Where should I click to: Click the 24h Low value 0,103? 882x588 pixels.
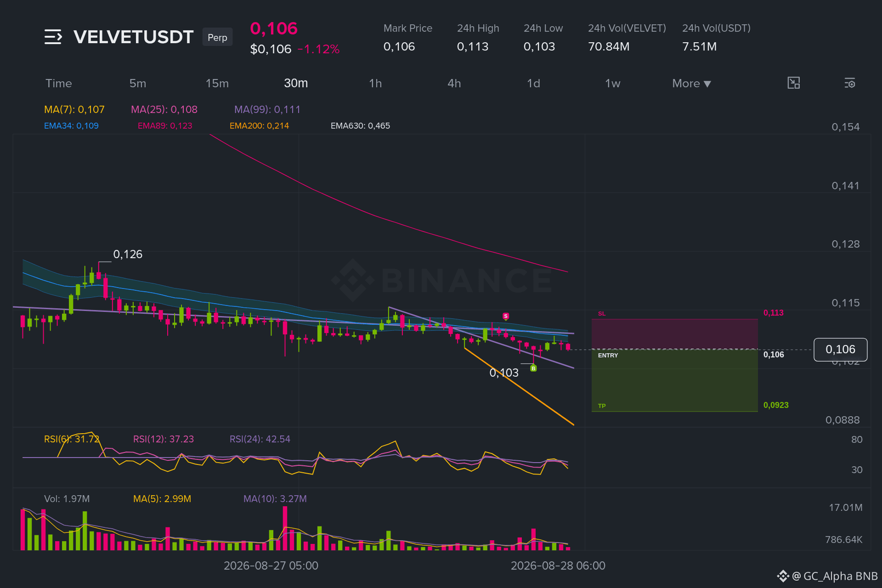point(539,47)
